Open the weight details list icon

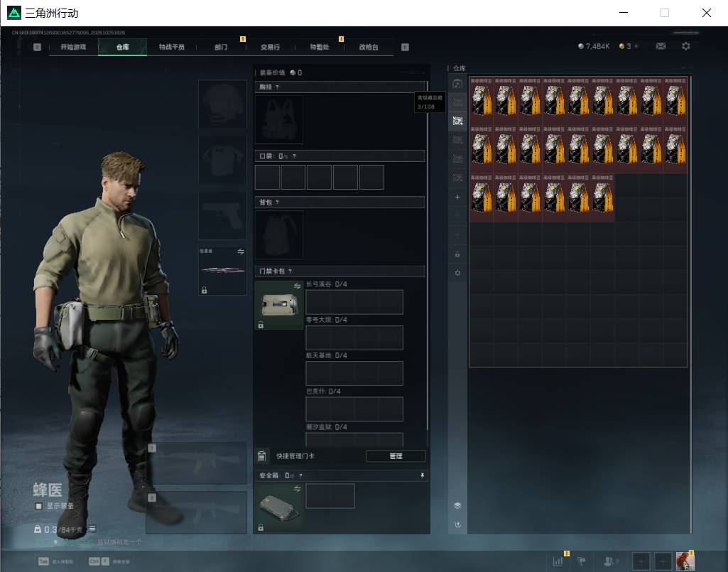pos(92,529)
